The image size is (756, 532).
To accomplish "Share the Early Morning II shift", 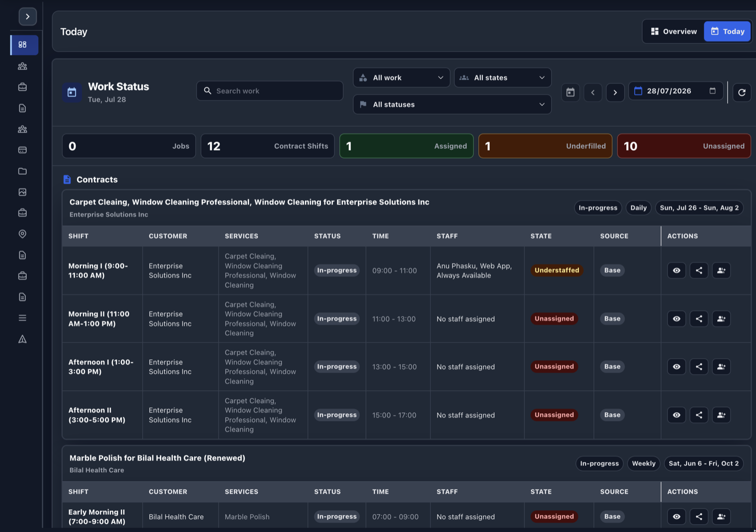I will (699, 517).
